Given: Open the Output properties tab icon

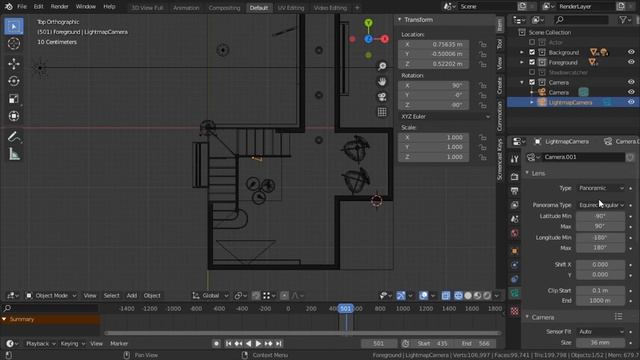Looking at the screenshot, I should (514, 191).
